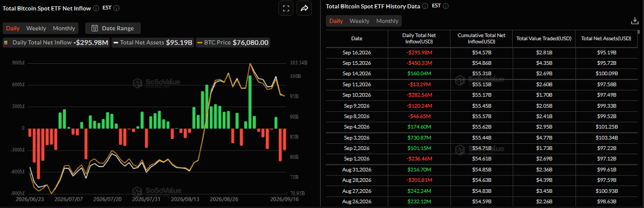Click Total Net Assets(USD) column header
The image size is (644, 208).
coord(606,39)
